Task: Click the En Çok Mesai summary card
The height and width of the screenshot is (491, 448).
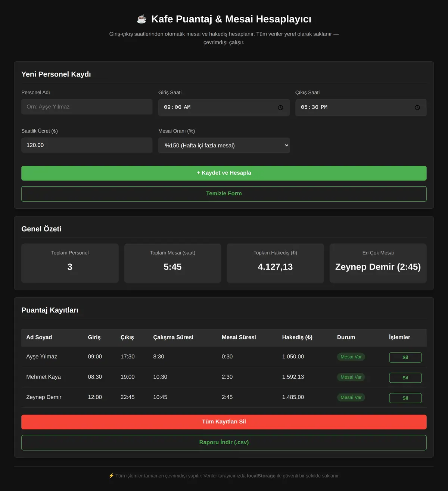Action: [x=378, y=263]
